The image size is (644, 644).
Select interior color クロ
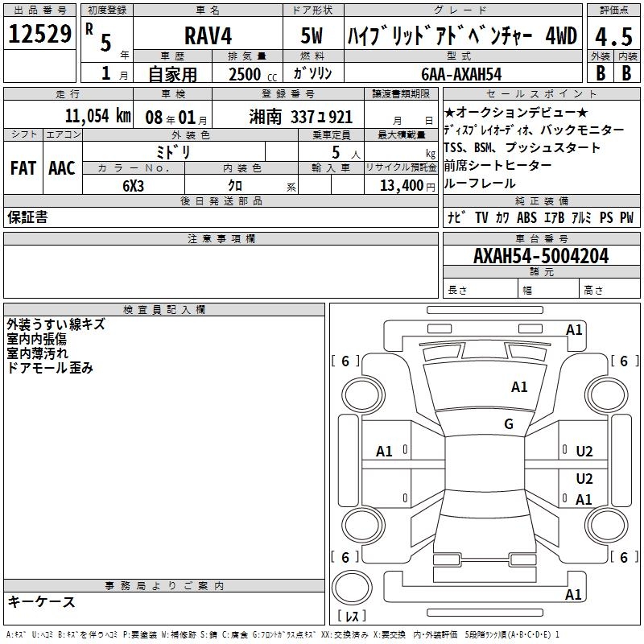(235, 185)
